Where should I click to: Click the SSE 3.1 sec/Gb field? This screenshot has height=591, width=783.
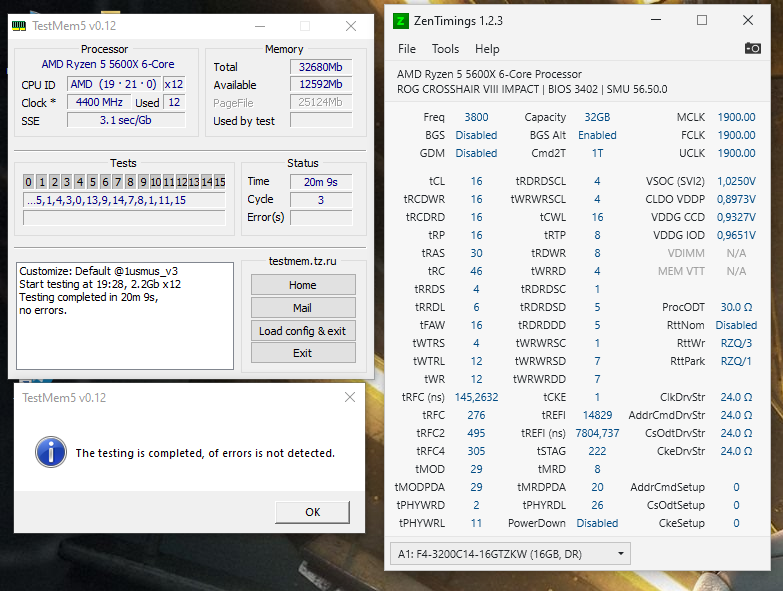pyautogui.click(x=126, y=120)
